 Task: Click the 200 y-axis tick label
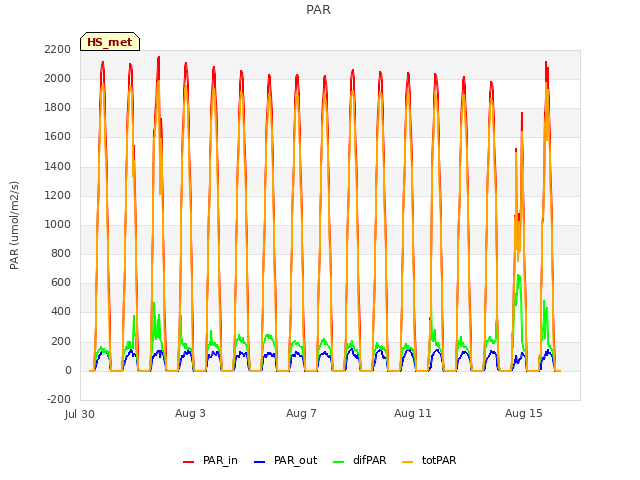coord(61,341)
